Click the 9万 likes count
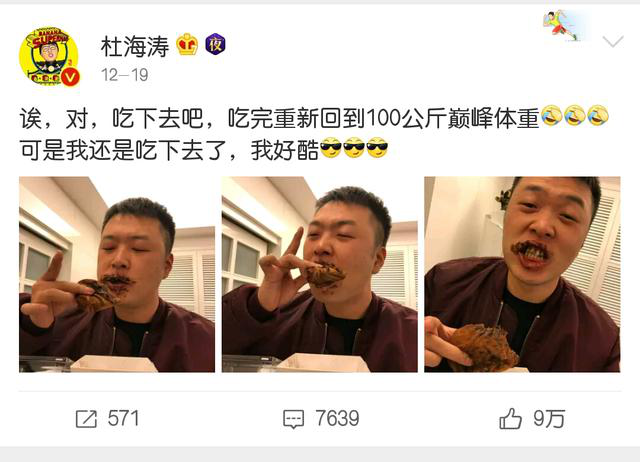The width and height of the screenshot is (640, 462). [x=549, y=419]
